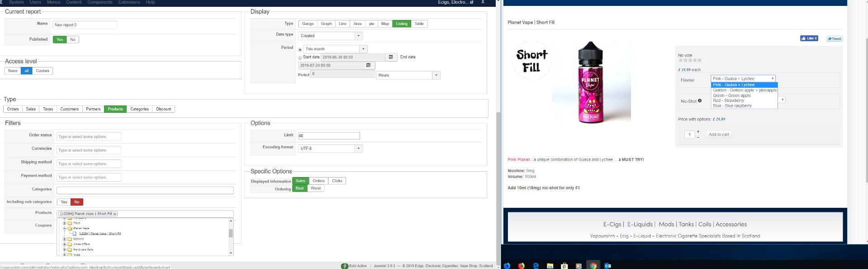868x269 pixels.
Task: Click the Nic-Shot info icon
Action: point(700,101)
